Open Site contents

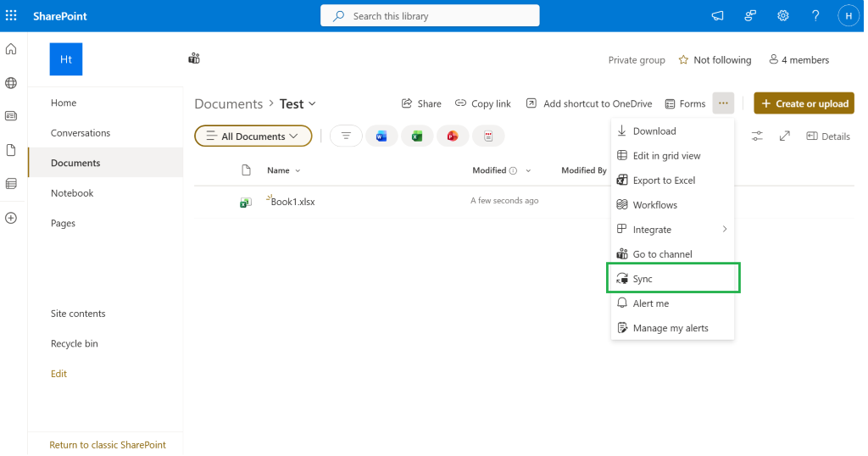pos(78,314)
